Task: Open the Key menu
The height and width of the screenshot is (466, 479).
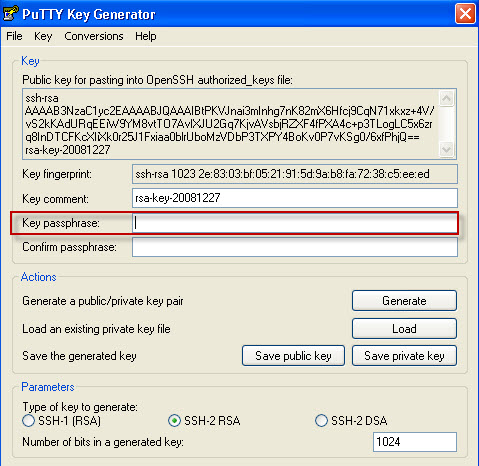Action: [x=43, y=36]
